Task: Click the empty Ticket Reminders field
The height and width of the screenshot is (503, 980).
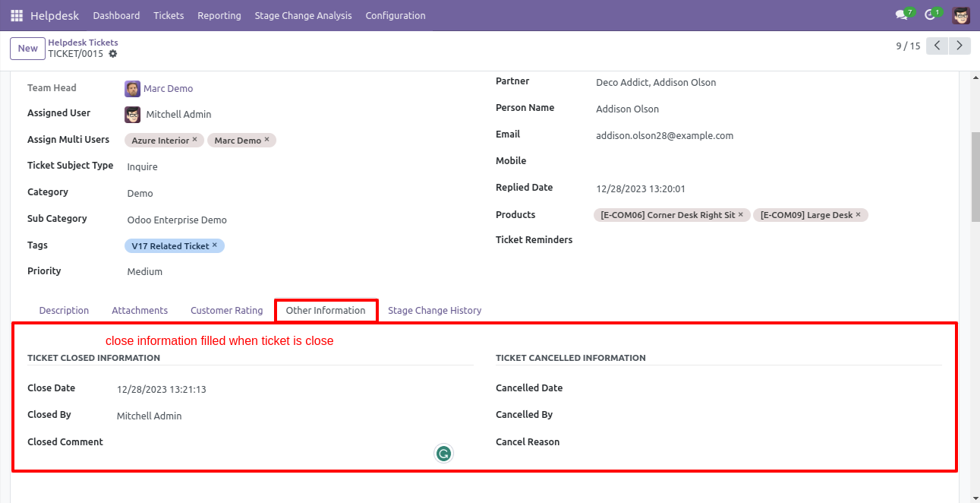Action: click(767, 240)
